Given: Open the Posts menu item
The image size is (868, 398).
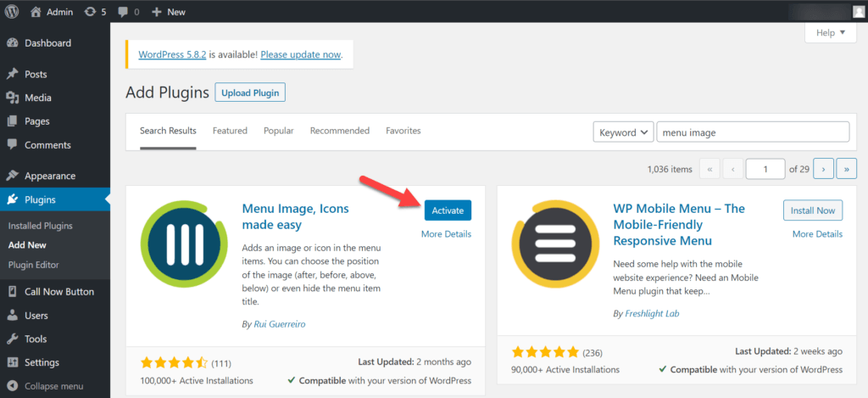Looking at the screenshot, I should [36, 75].
